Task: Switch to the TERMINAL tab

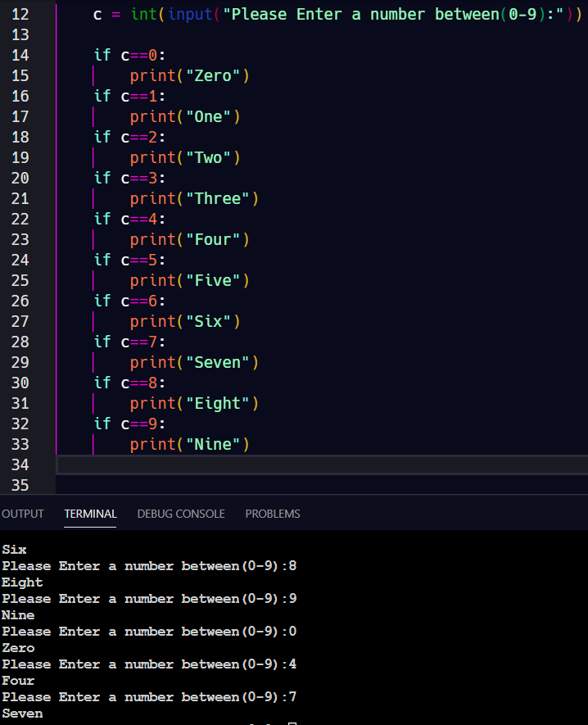Action: pos(90,514)
